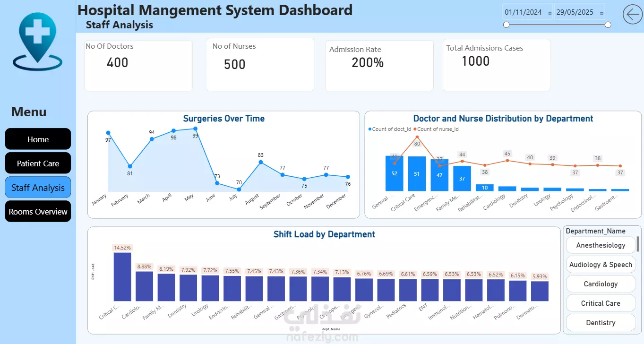The image size is (644, 344).
Task: Click the July data point showing 70
Action: click(x=239, y=189)
